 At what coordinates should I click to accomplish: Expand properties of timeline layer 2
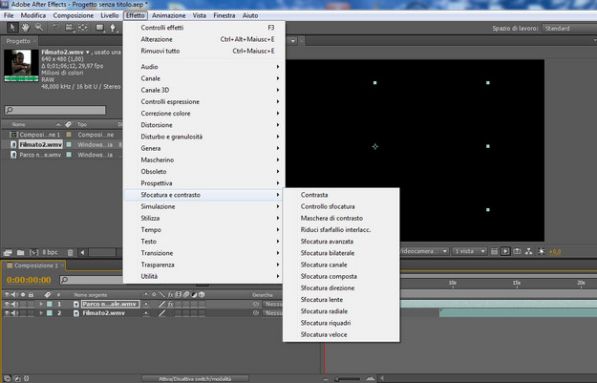click(x=41, y=313)
